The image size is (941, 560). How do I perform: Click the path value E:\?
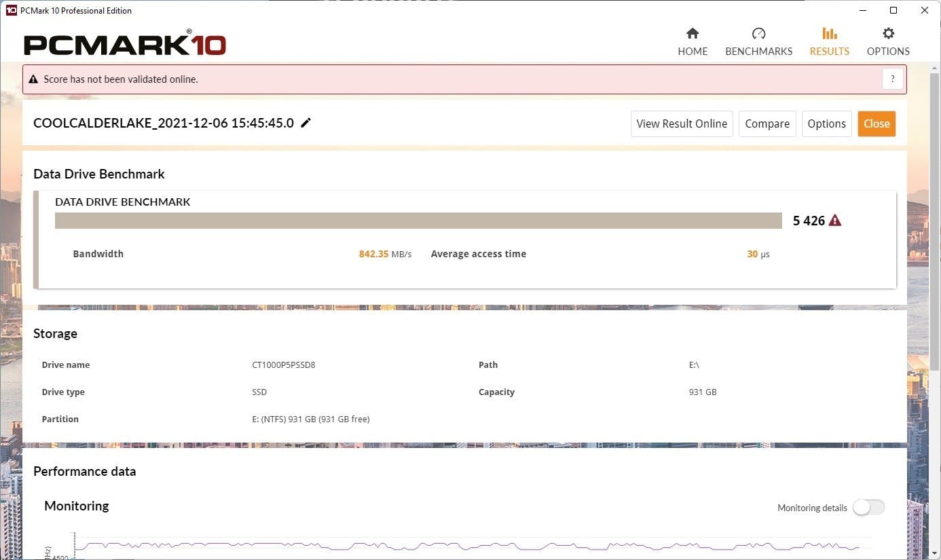click(694, 365)
